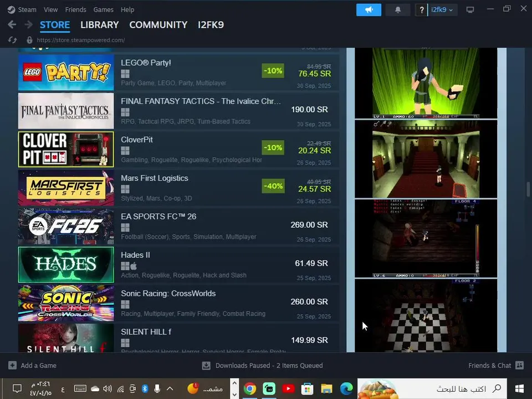
Task: Click the 20.24 SR CloverPit price
Action: [315, 151]
